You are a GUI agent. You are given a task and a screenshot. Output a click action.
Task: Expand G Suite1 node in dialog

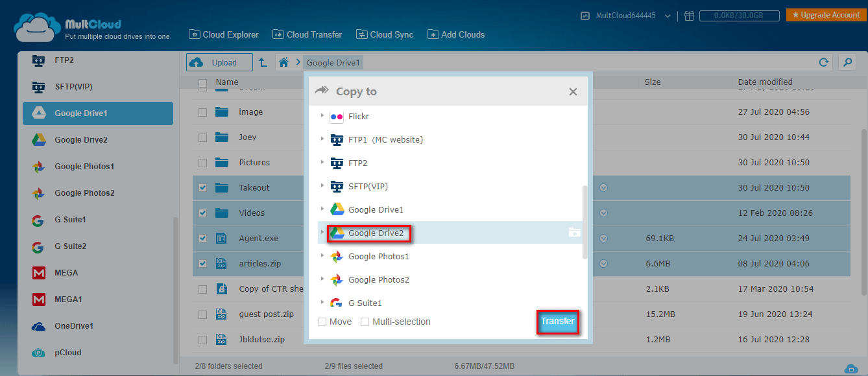(x=322, y=303)
